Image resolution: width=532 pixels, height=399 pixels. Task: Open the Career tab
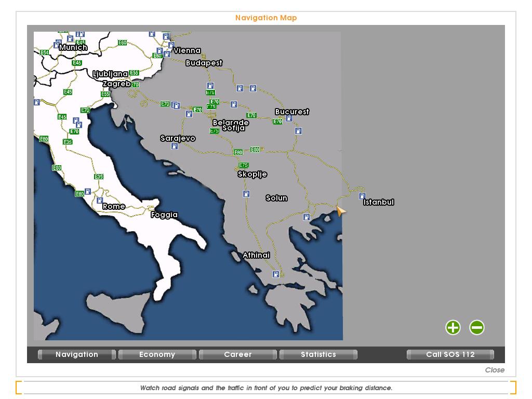click(x=238, y=354)
